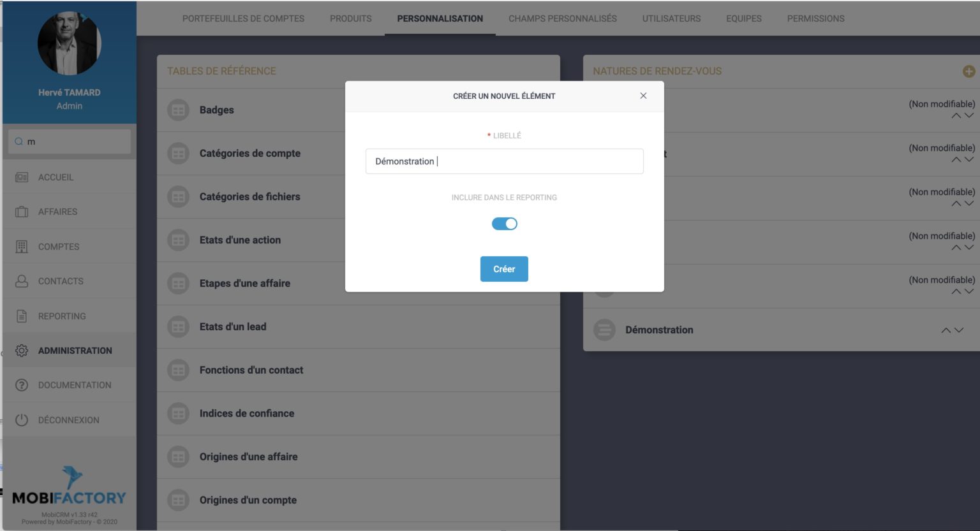Disable the Inclure dans le reporting toggle
Image resolution: width=980 pixels, height=531 pixels.
504,223
